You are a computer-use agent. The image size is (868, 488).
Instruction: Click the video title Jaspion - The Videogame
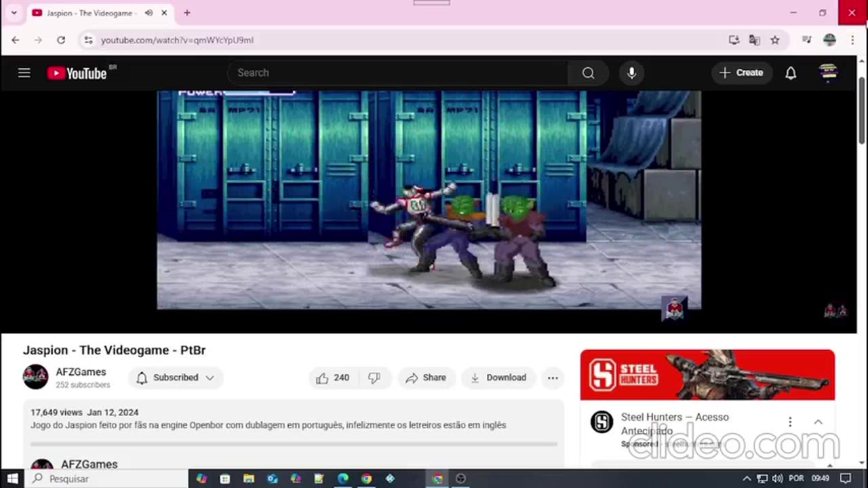114,350
